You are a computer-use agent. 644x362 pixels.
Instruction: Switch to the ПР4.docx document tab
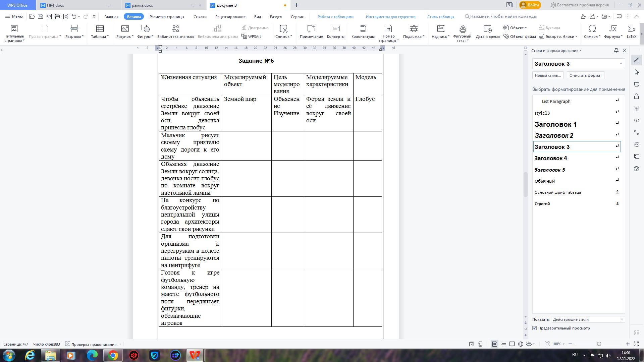pos(56,5)
